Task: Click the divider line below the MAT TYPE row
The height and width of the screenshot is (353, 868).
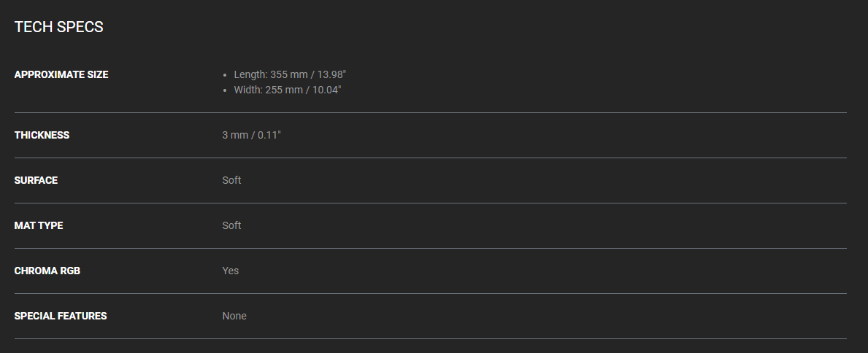Action: point(431,248)
